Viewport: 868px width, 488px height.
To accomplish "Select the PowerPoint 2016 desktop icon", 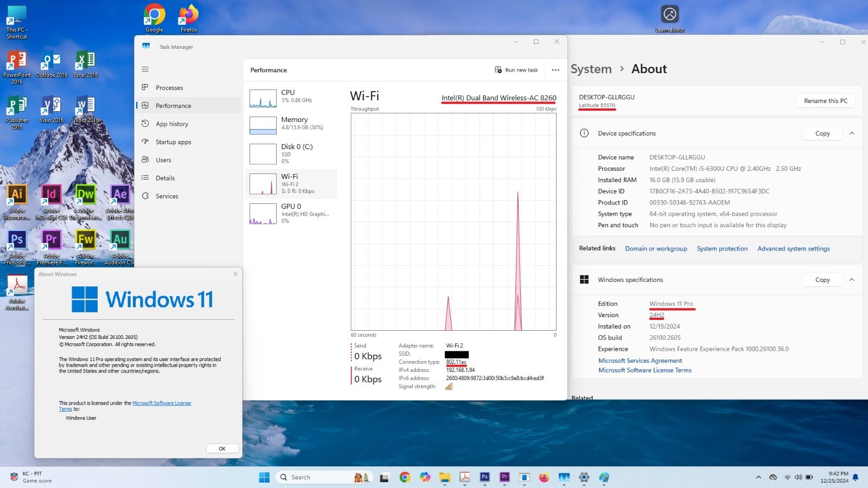I will (x=17, y=68).
